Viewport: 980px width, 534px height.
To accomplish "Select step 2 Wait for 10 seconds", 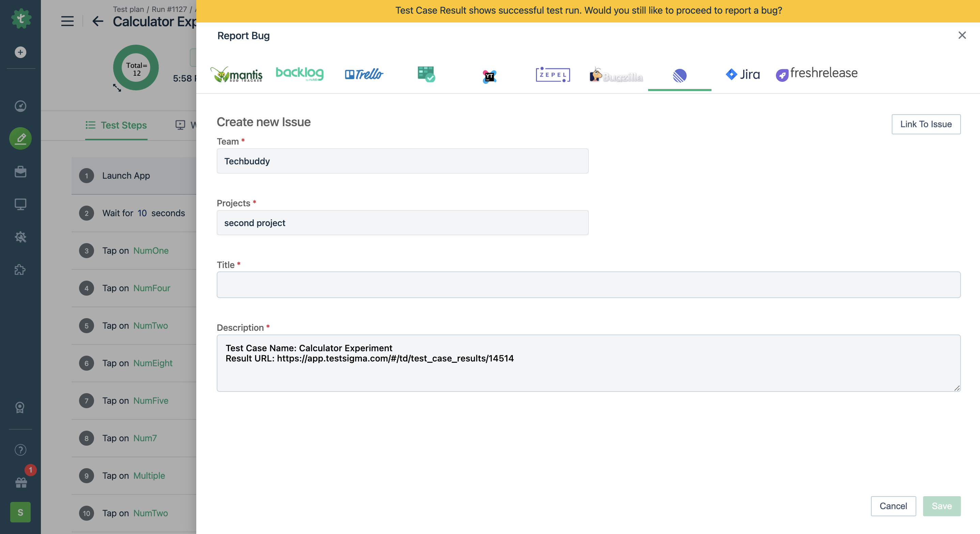I will coord(134,213).
